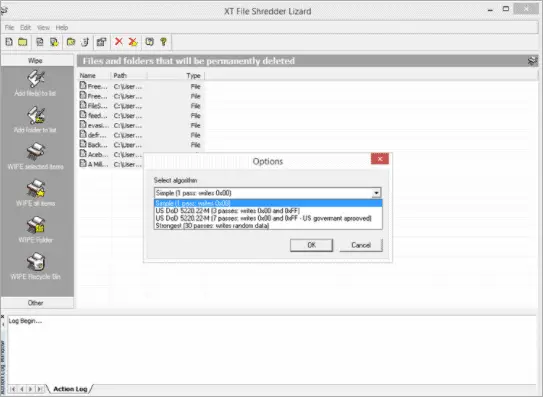
Task: Click the file icon of the A Mill... row
Action: click(x=83, y=164)
